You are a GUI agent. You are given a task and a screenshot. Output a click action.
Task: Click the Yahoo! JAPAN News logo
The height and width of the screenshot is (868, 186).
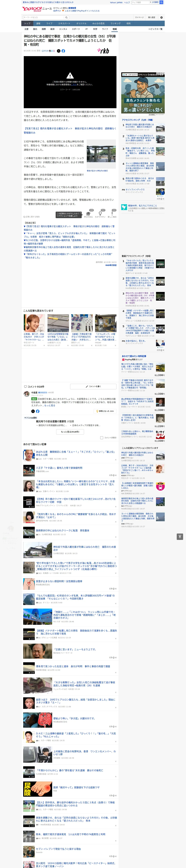point(37,9)
